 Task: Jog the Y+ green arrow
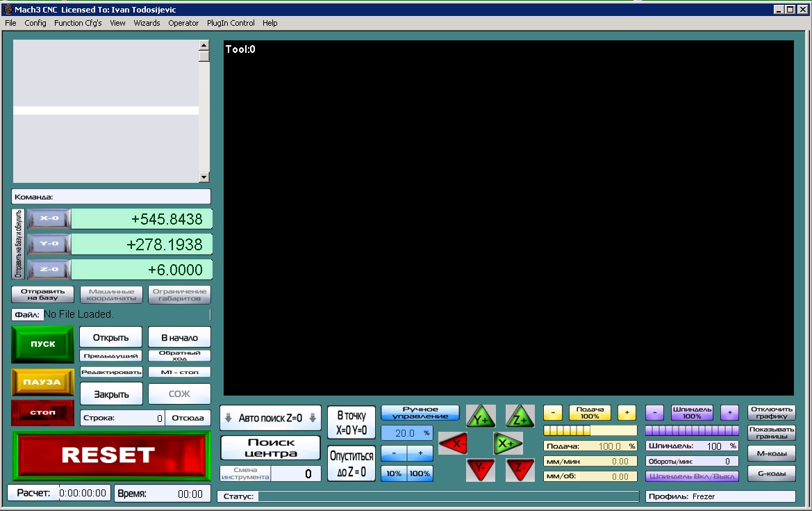pyautogui.click(x=481, y=416)
